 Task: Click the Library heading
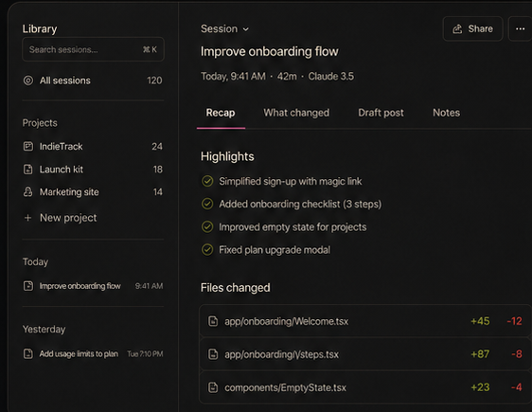40,28
